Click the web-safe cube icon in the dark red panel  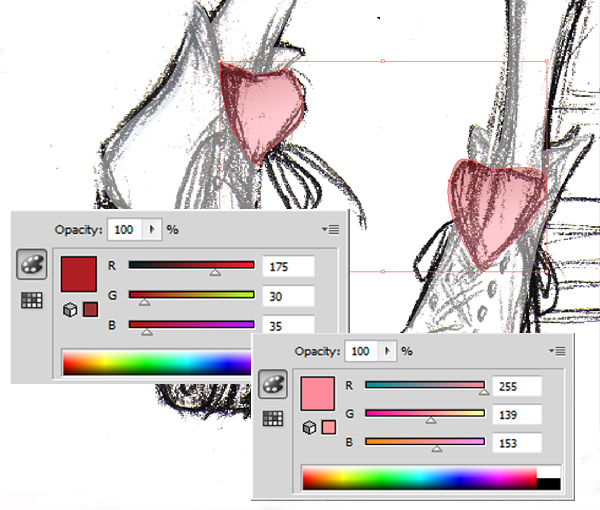(x=70, y=310)
